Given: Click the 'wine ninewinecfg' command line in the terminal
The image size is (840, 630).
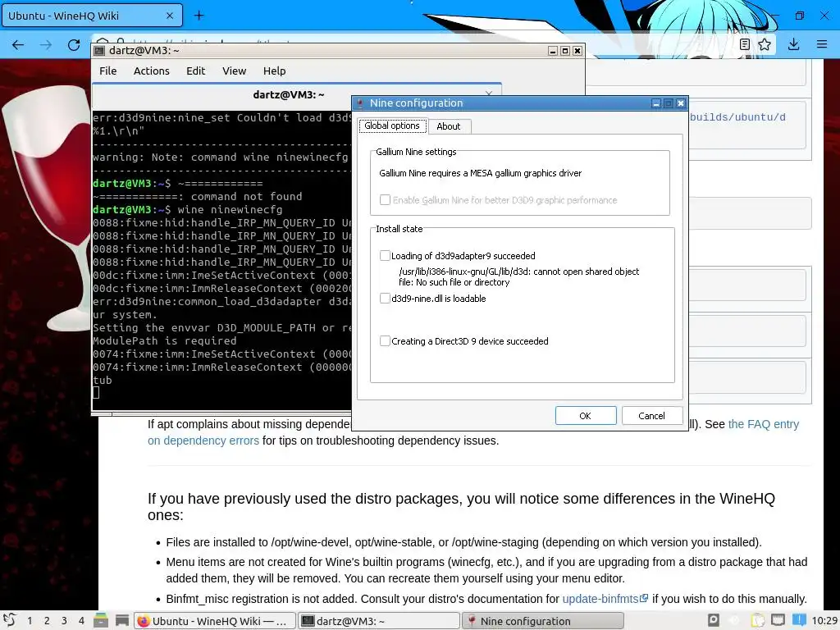Looking at the screenshot, I should (x=230, y=209).
